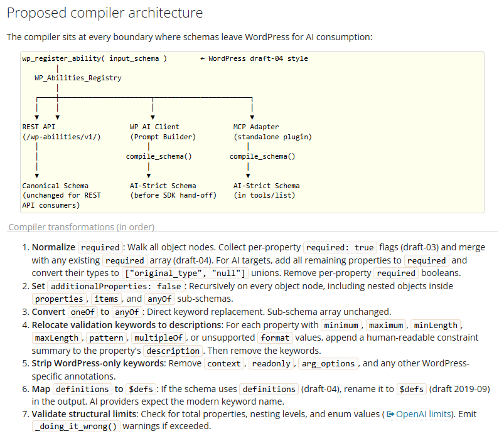
Task: Click the "Proposed compiler architecture" heading
Action: 105,13
